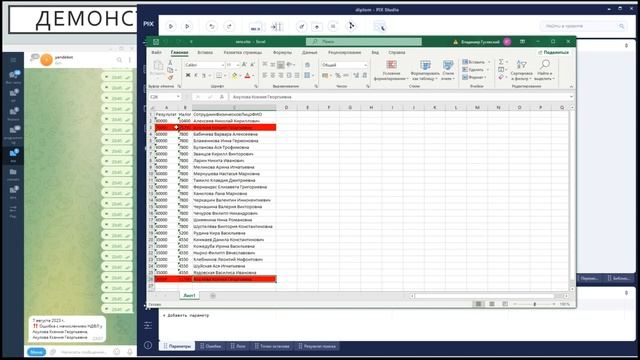Open the Разметка страницы ribbon tab
The height and width of the screenshot is (360, 640).
(243, 53)
